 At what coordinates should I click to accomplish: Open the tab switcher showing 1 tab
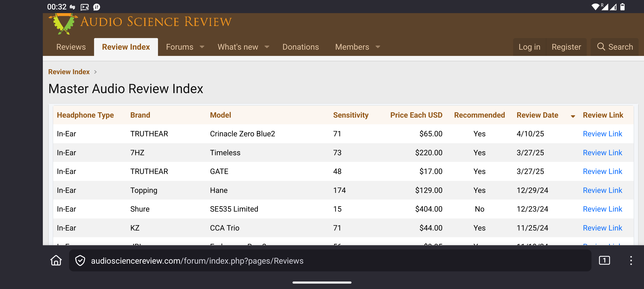(604, 261)
